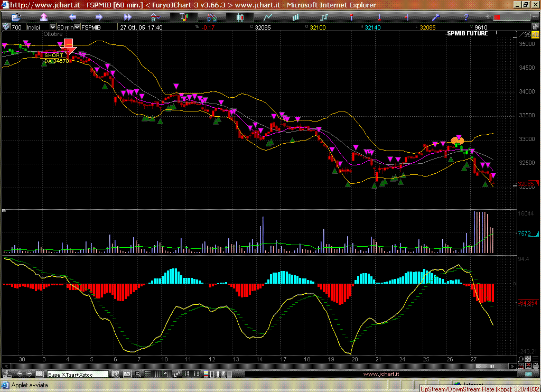Click the bar histogram icon in toolbar
The image size is (541, 392).
point(295,17)
